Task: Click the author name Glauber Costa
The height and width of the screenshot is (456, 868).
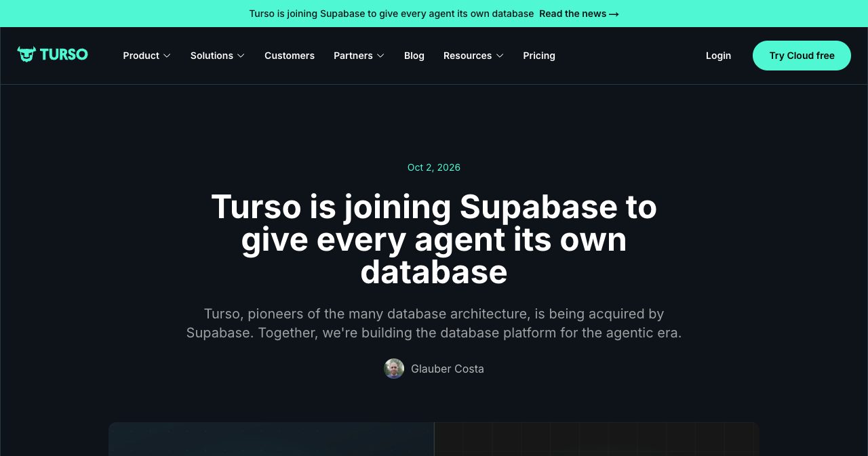Action: coord(448,369)
